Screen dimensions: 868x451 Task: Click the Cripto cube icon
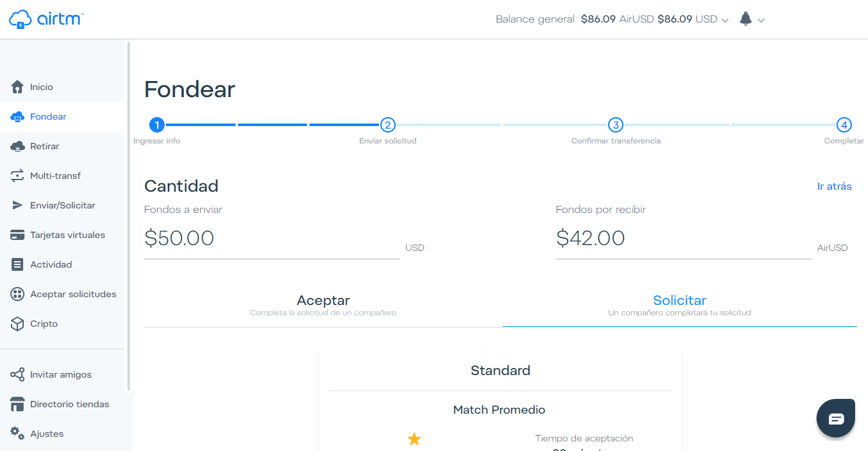click(17, 324)
